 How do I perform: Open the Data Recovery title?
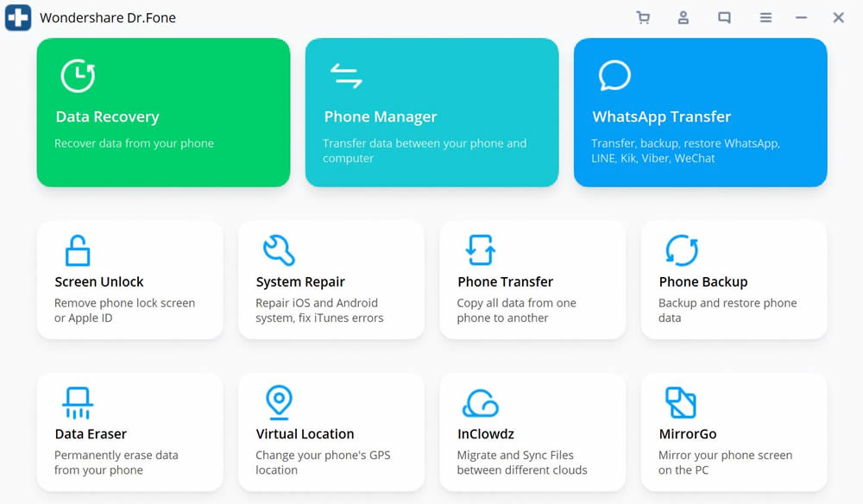tap(107, 117)
